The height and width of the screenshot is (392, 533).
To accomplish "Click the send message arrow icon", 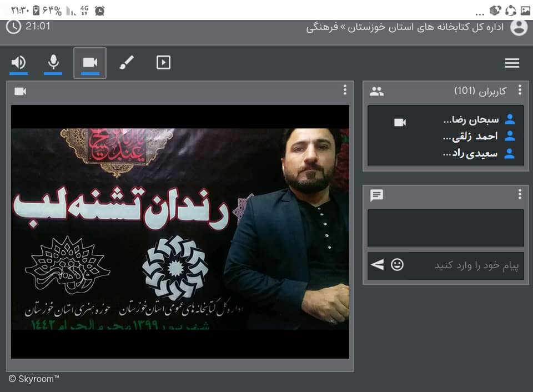I will pyautogui.click(x=378, y=265).
